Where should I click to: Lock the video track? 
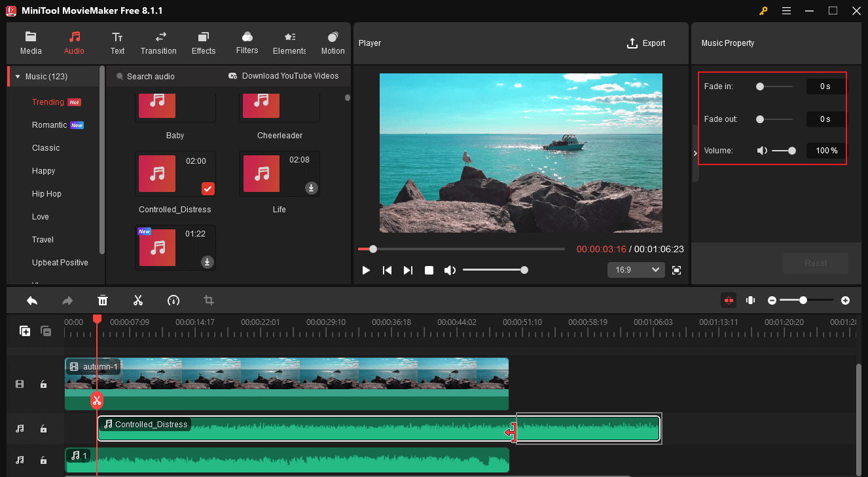[x=43, y=385]
